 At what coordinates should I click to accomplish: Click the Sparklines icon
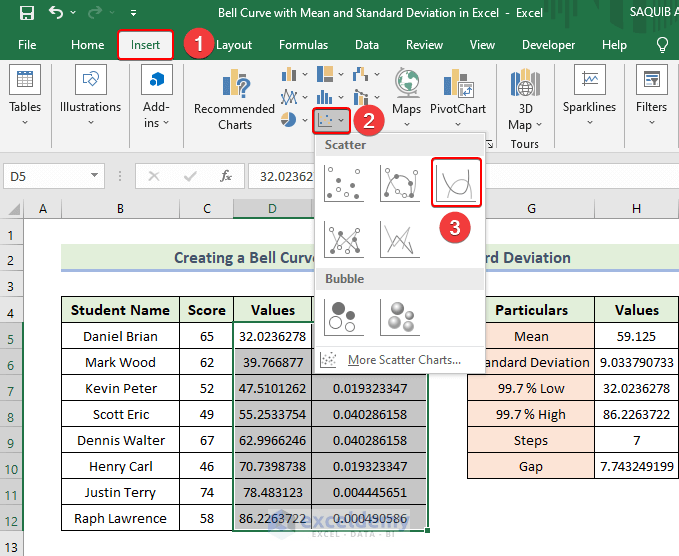tap(589, 80)
